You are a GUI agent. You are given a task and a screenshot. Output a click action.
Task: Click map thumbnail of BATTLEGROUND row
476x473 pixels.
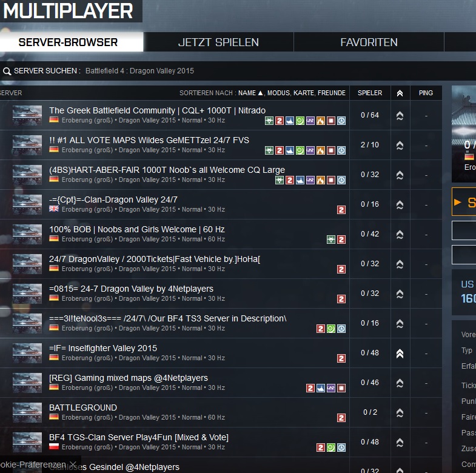coord(27,412)
